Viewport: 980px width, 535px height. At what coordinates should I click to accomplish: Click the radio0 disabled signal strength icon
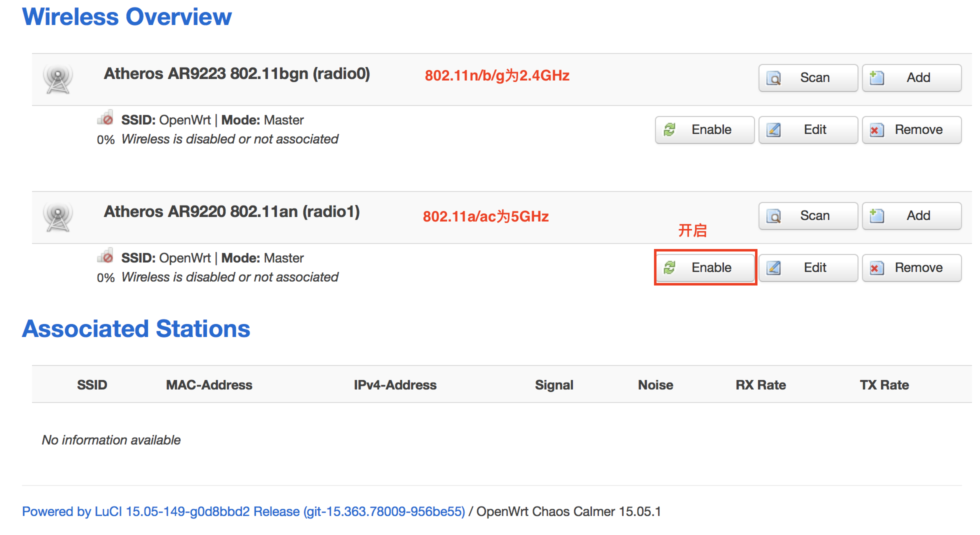pyautogui.click(x=105, y=117)
